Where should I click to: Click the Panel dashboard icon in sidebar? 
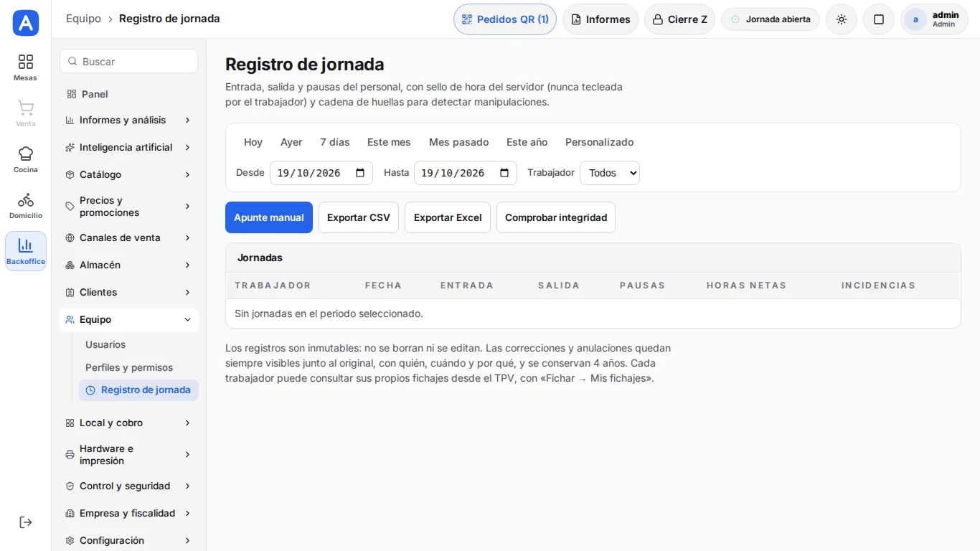(x=71, y=94)
